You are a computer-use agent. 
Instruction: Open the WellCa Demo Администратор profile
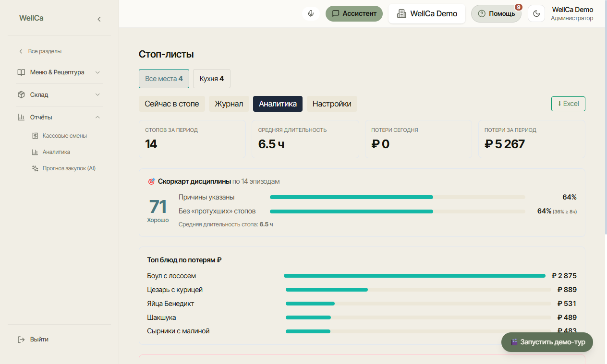(x=572, y=13)
